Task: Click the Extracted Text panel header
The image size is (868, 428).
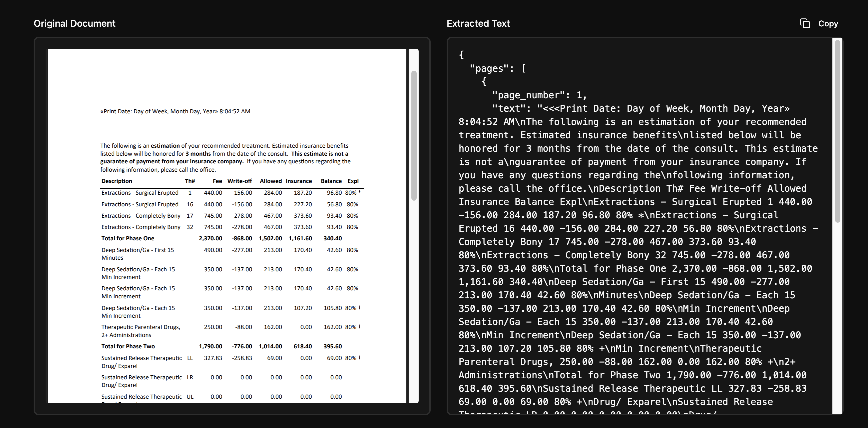Action: coord(478,23)
